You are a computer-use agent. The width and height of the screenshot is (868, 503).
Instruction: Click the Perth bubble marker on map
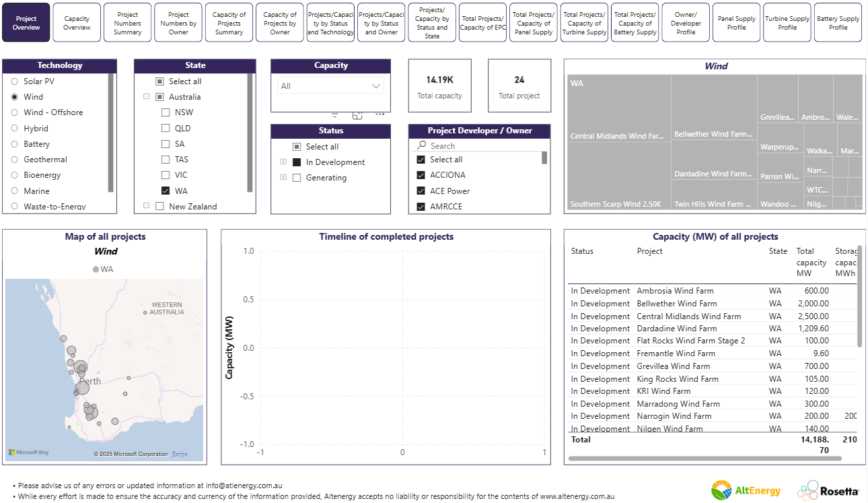click(x=83, y=388)
